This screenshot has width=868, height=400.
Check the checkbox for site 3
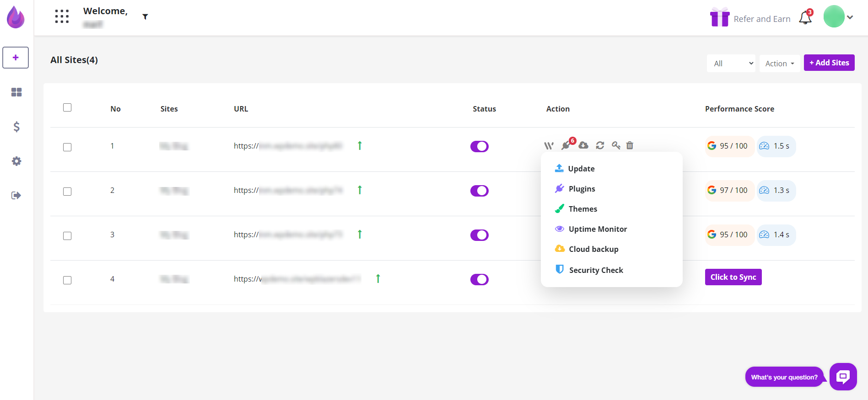67,236
